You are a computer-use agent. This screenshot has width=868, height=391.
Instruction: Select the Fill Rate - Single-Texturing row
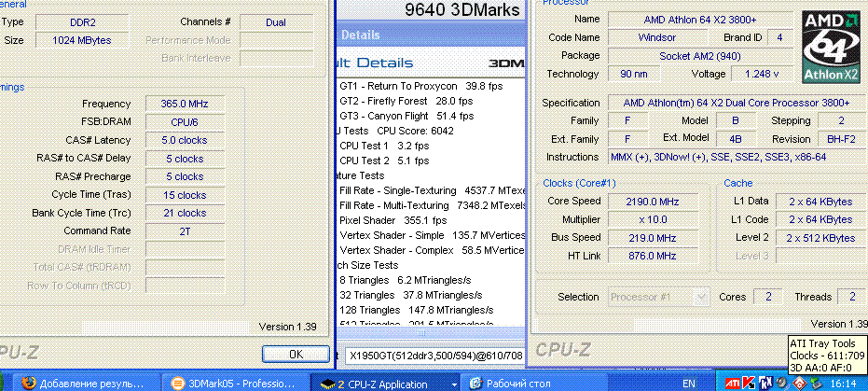(431, 190)
